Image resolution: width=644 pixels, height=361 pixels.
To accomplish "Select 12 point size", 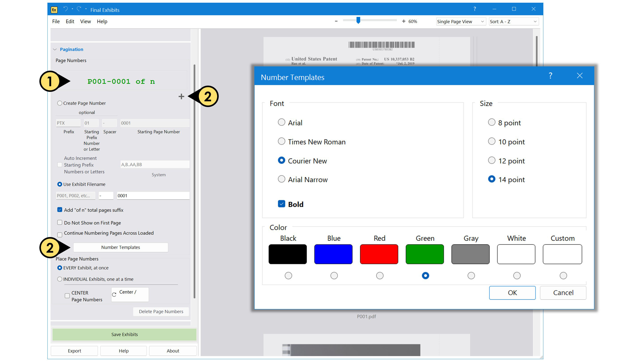I will point(491,160).
